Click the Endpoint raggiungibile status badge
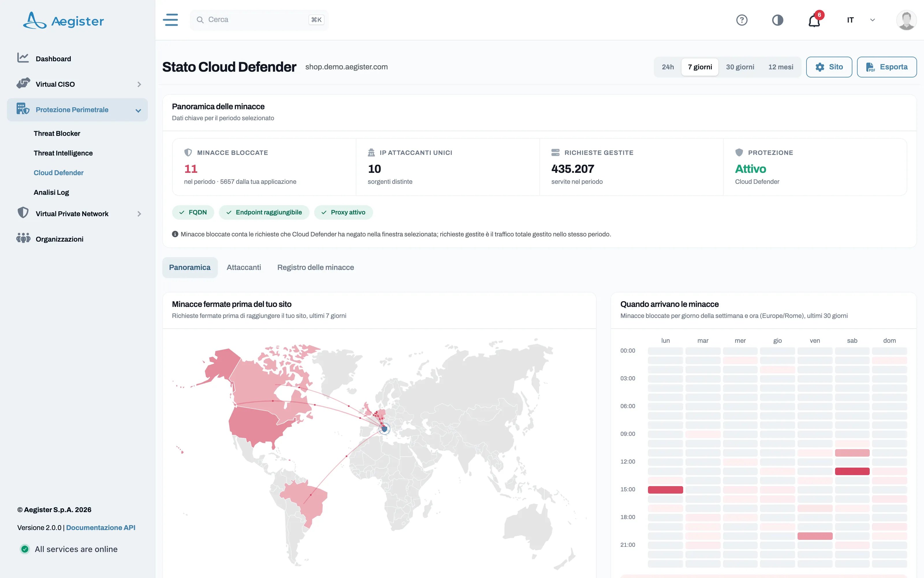Image resolution: width=924 pixels, height=578 pixels. pyautogui.click(x=264, y=212)
